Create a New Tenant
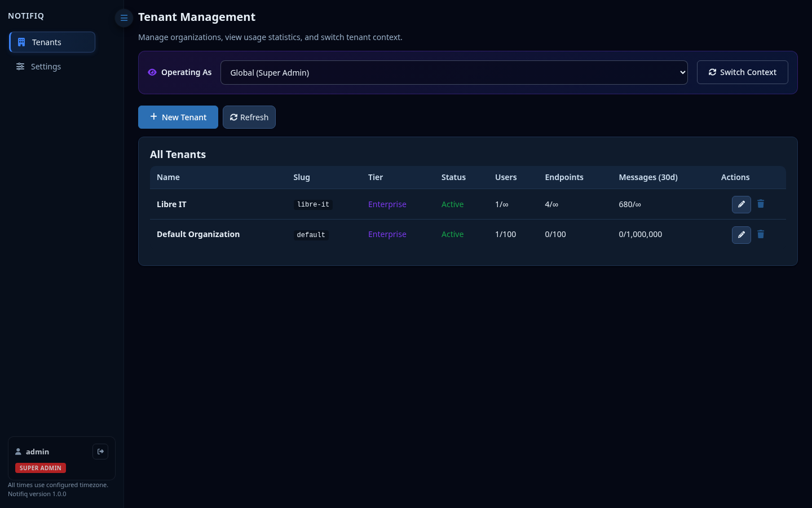 point(178,117)
